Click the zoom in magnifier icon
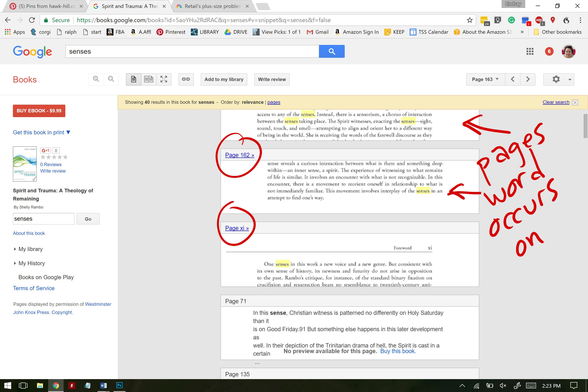588x392 pixels. pos(96,79)
